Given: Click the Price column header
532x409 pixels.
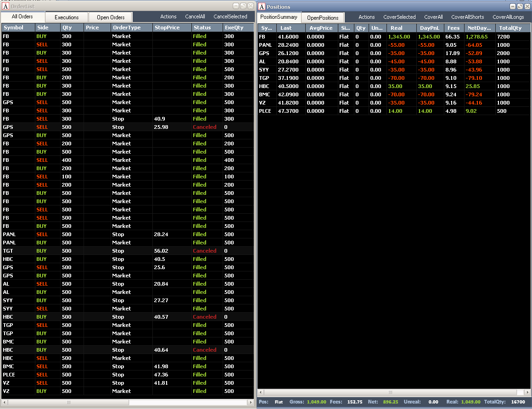Looking at the screenshot, I should pos(97,28).
